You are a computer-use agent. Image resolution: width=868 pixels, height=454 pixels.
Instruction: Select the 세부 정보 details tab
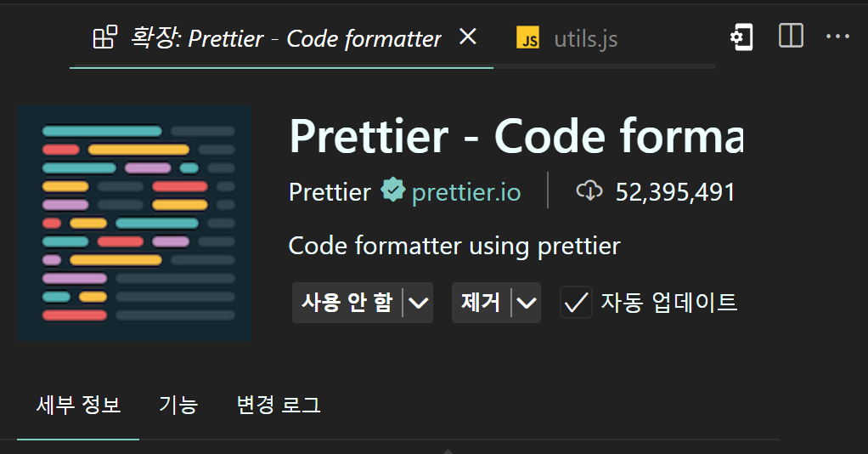pyautogui.click(x=78, y=405)
